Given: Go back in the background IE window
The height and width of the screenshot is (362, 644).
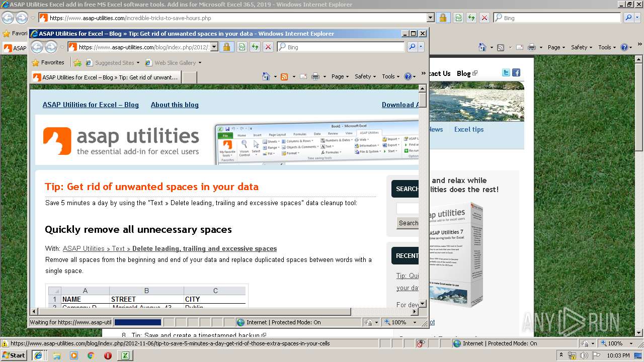Looking at the screenshot, I should click(x=8, y=18).
